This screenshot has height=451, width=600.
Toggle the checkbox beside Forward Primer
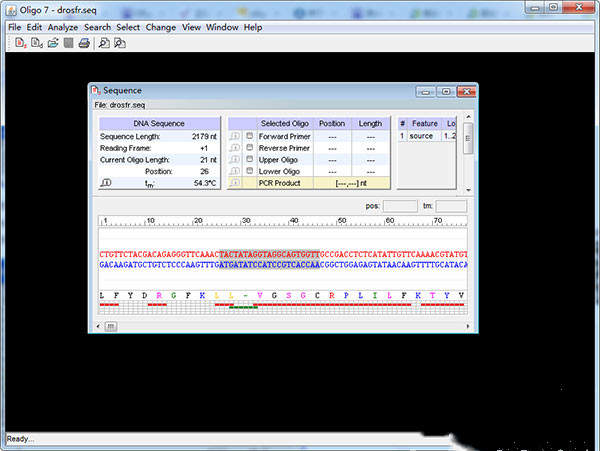pyautogui.click(x=250, y=136)
